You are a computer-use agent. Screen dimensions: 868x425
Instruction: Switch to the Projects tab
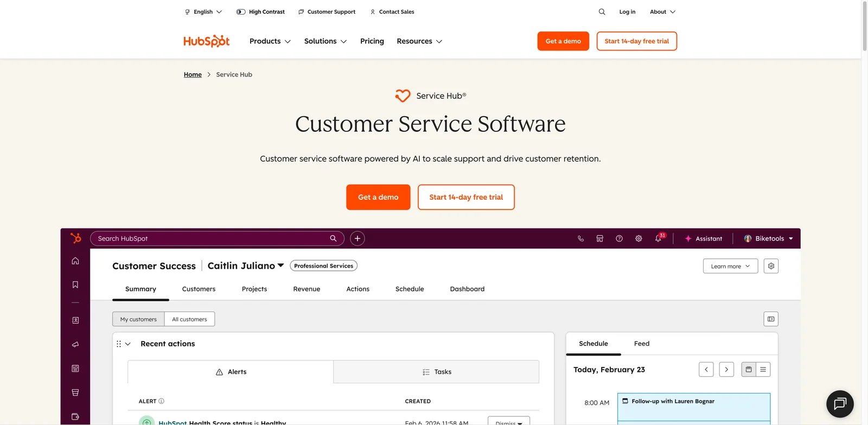(254, 289)
